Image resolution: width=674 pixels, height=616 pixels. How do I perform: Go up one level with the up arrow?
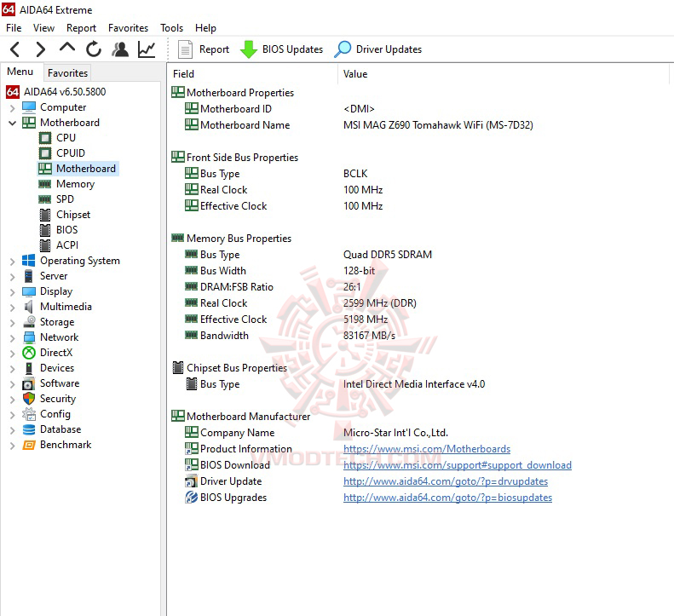point(67,49)
